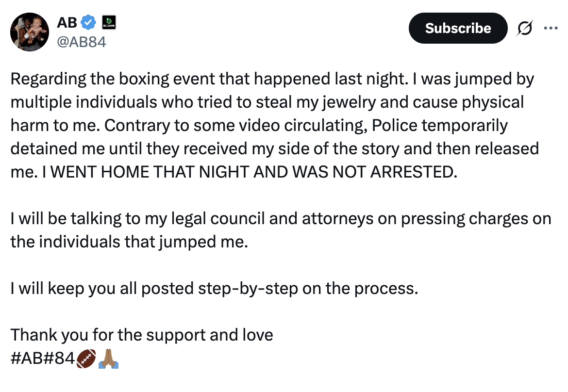This screenshot has height=392, width=568.
Task: Open the three-dot more options menu
Action: pyautogui.click(x=551, y=28)
